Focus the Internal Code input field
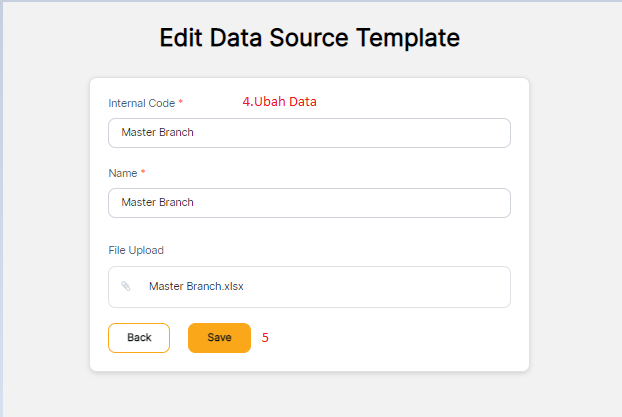 [309, 133]
